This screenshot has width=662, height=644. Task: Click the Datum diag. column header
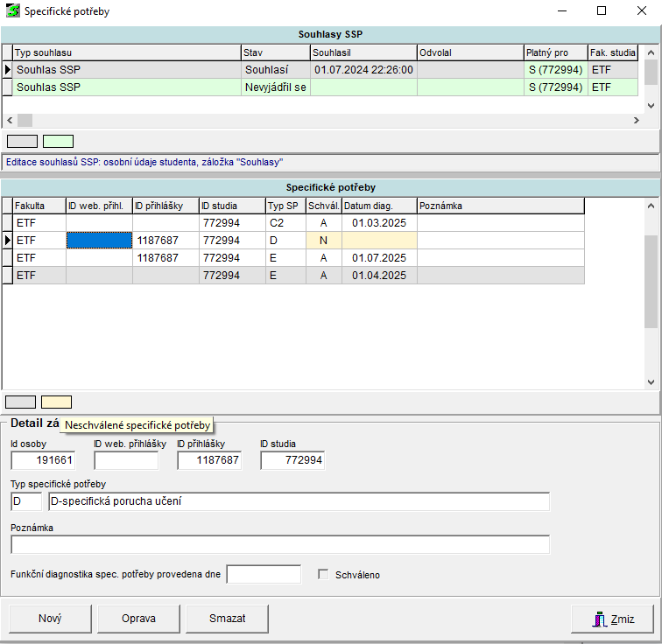(x=378, y=206)
